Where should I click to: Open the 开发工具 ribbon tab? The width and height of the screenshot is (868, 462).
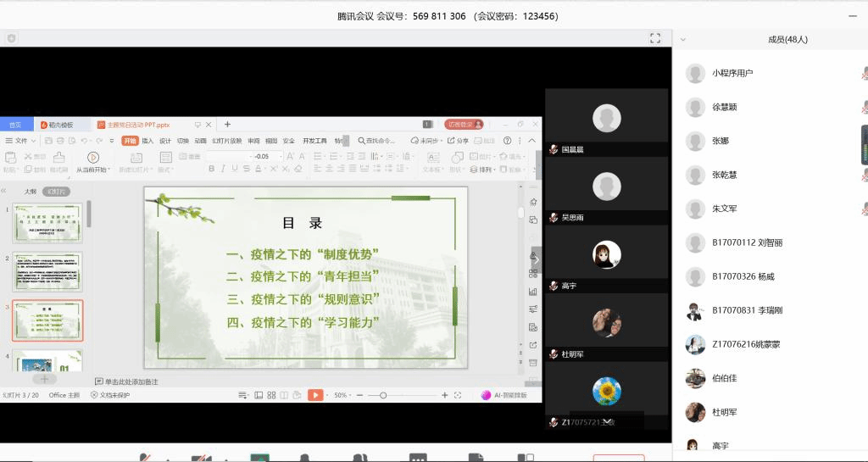pos(315,141)
